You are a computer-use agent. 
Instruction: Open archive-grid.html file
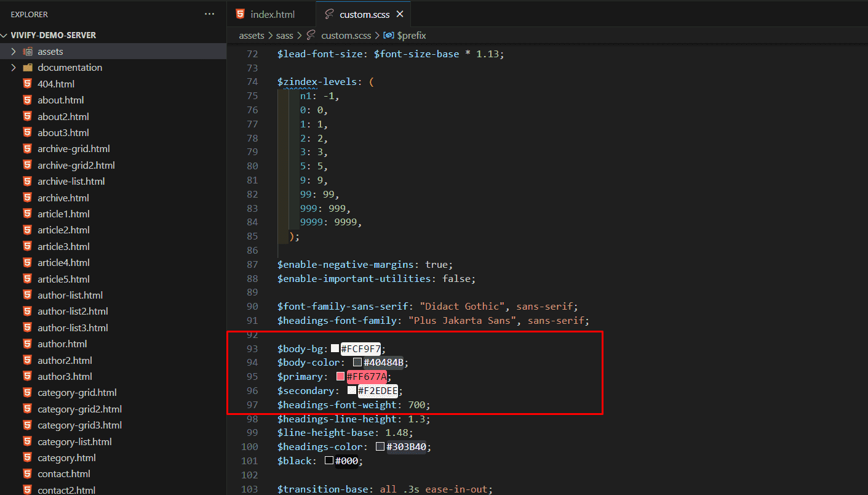[74, 148]
